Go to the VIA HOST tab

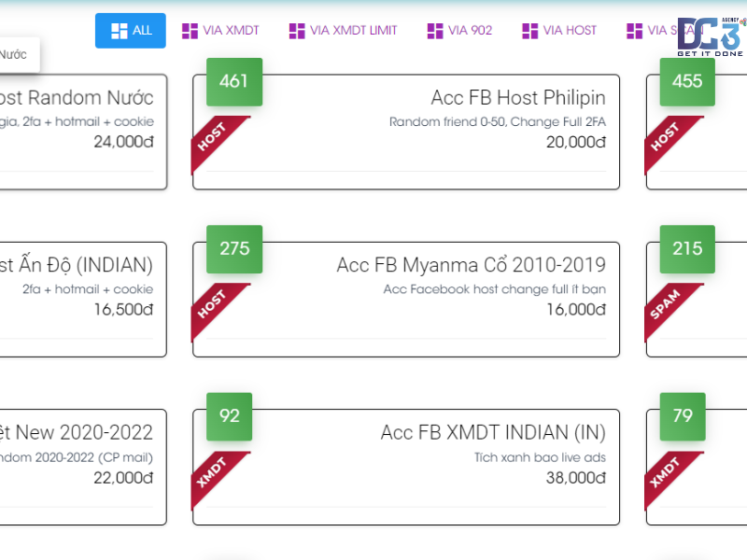tap(559, 31)
